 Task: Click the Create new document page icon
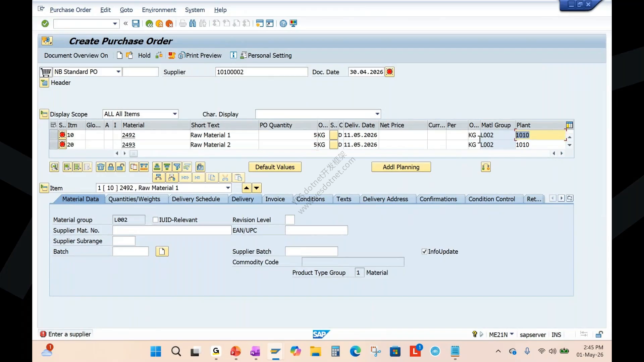[x=119, y=55]
